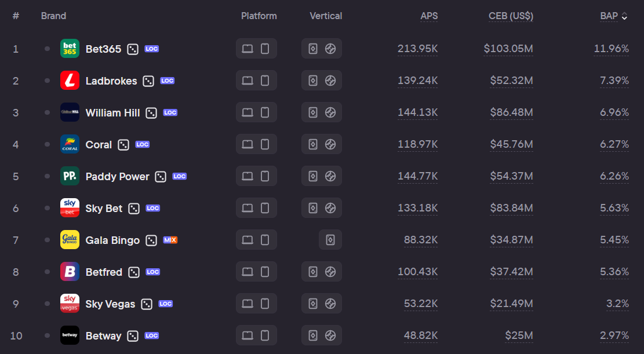The width and height of the screenshot is (644, 354).
Task: Click the casino vertical icon for Sky Bet
Action: tap(313, 208)
